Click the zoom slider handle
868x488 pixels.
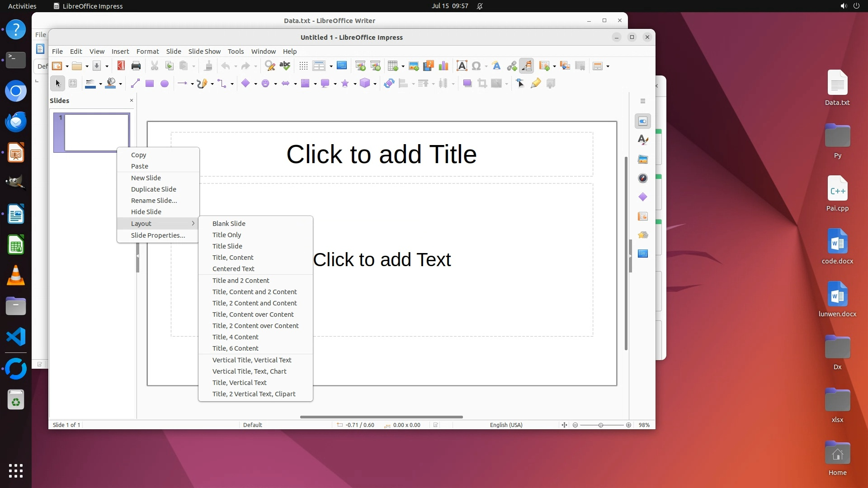click(x=601, y=425)
